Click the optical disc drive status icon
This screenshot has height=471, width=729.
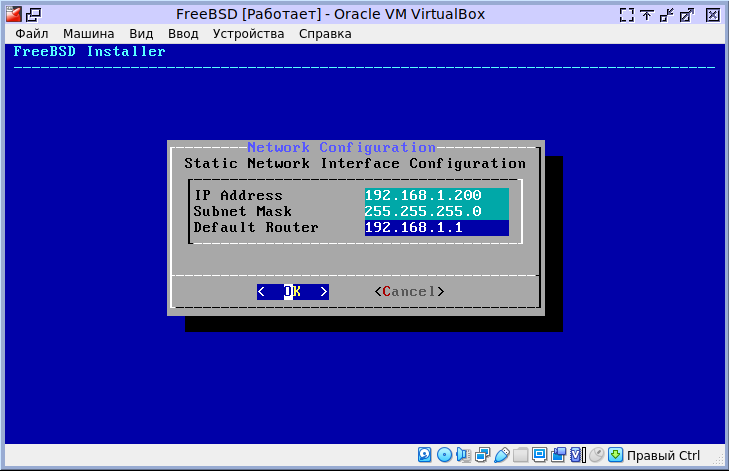click(x=444, y=455)
